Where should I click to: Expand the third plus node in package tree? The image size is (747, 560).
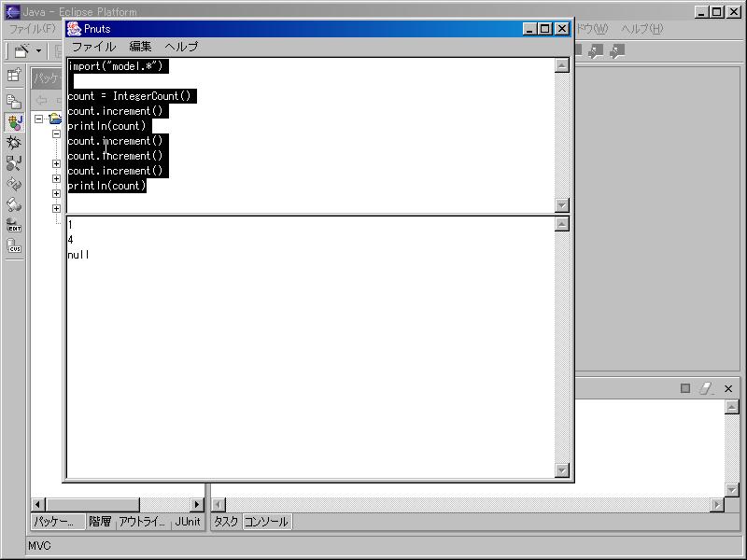tap(56, 193)
